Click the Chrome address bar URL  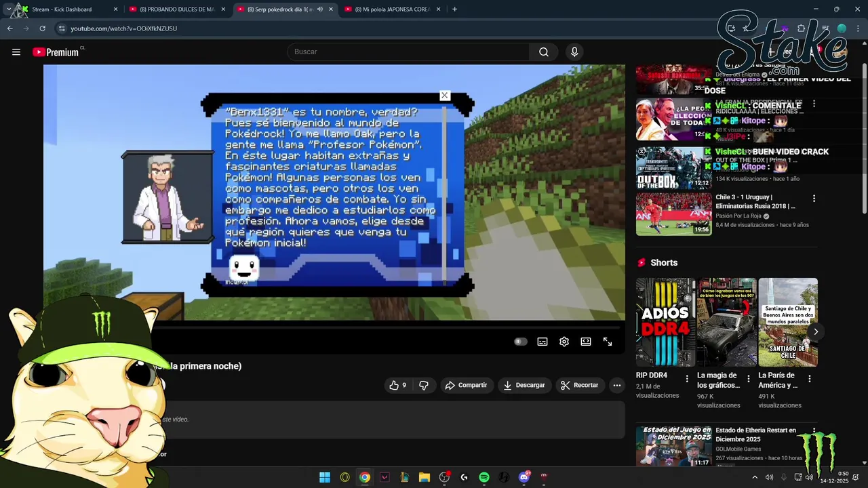[x=123, y=28]
